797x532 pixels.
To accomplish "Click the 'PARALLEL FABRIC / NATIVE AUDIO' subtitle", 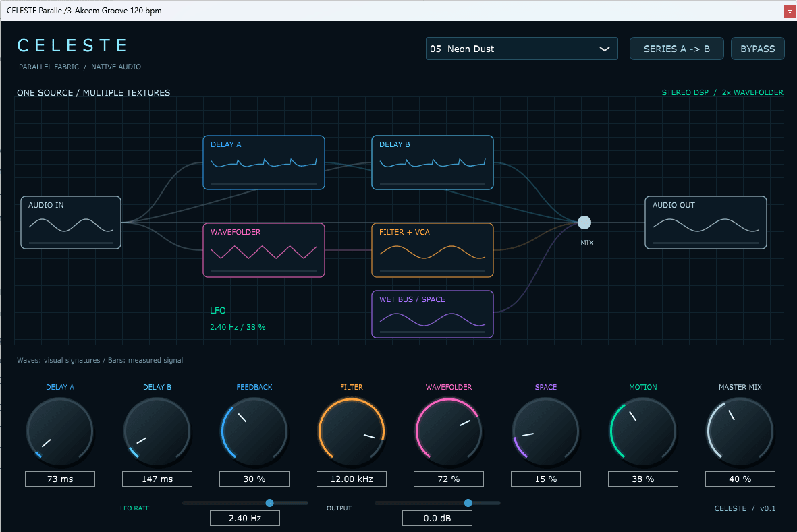I will click(80, 67).
